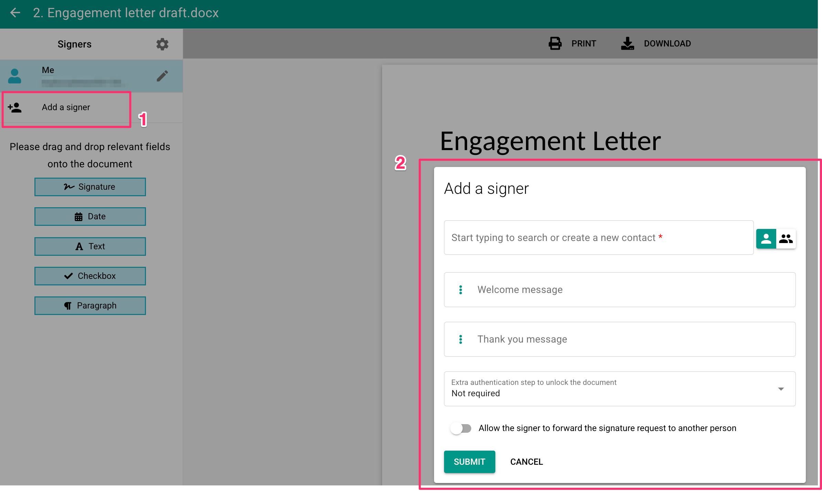This screenshot has width=822, height=504.
Task: Select the Checkbox field button
Action: coord(90,276)
